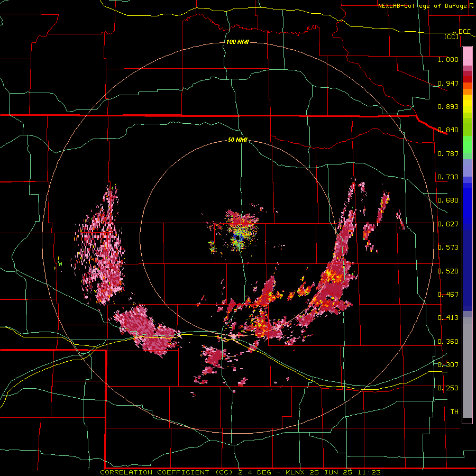
Task: Click the 0.733 color scale value
Action: point(448,177)
